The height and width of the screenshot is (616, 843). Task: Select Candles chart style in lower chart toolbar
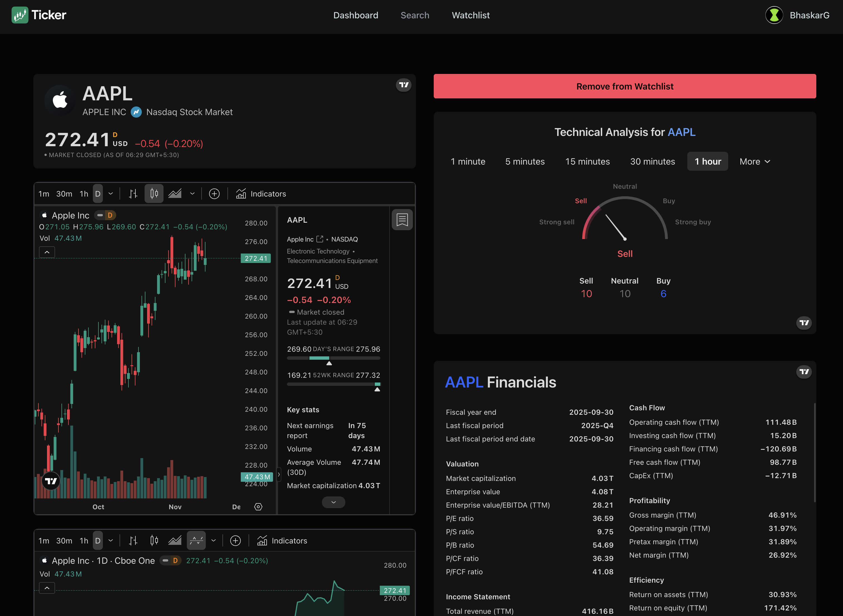pyautogui.click(x=154, y=541)
